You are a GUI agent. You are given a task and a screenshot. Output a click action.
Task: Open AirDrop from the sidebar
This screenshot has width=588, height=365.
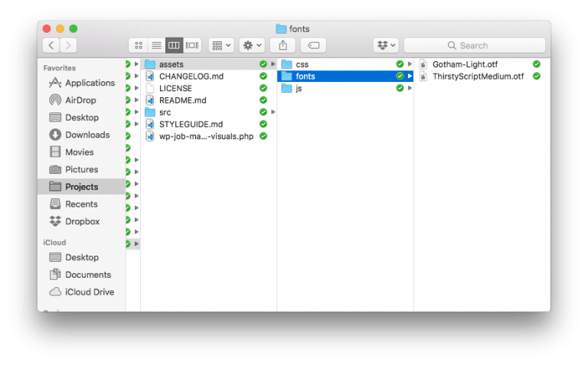81,100
